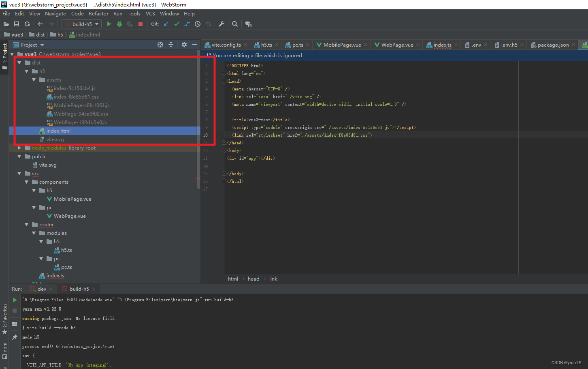Image resolution: width=588 pixels, height=369 pixels.
Task: Toggle the 1: Project side tool window
Action: [4, 56]
